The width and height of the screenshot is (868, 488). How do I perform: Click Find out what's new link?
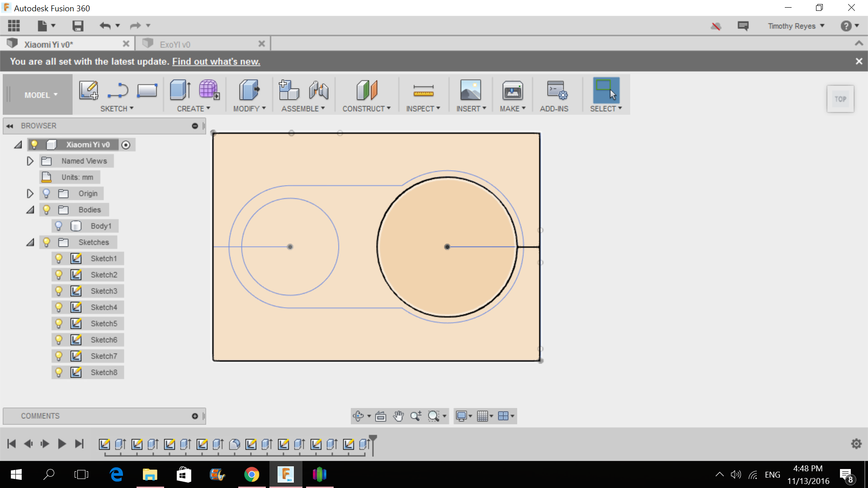[217, 61]
